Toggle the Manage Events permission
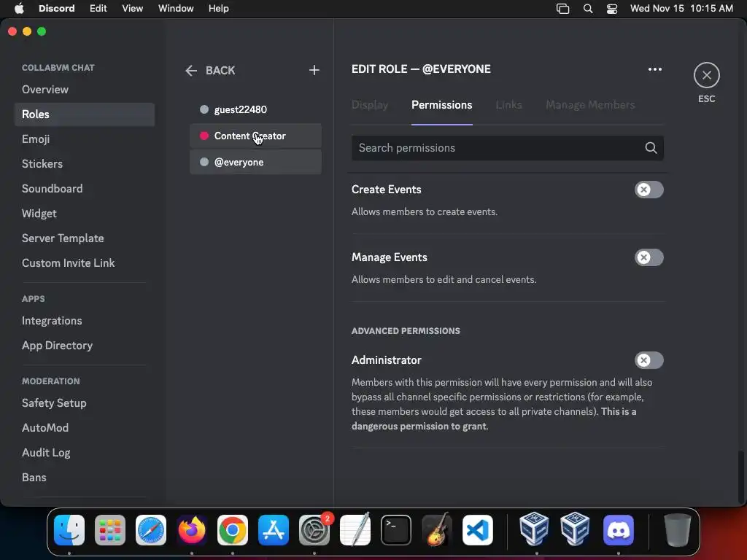This screenshot has height=560, width=747. (649, 257)
